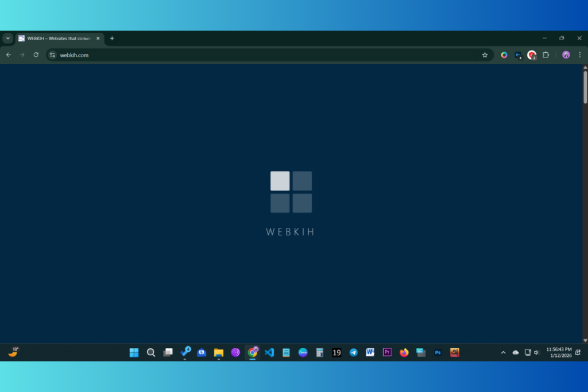Screen dimensions: 588x392
Task: Open the Chrome profile avatar
Action: (x=566, y=55)
